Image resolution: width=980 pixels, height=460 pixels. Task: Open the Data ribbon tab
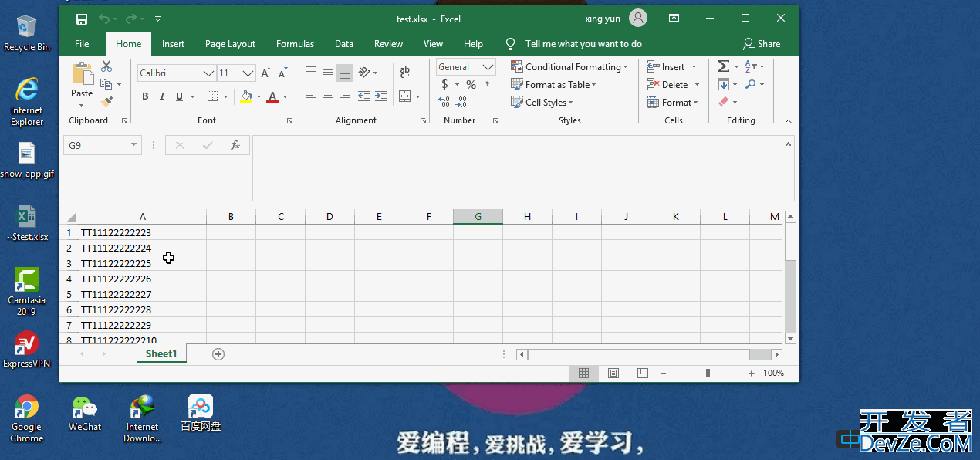(344, 44)
